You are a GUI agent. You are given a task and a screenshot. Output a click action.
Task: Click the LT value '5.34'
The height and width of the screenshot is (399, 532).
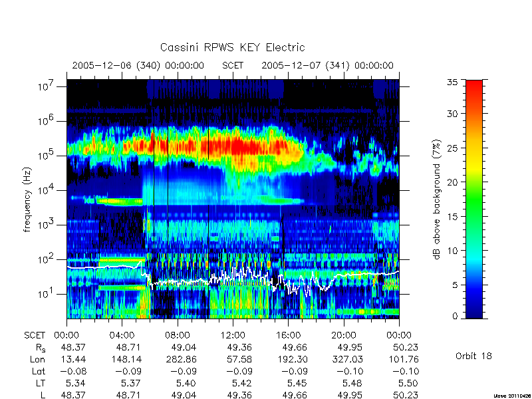tap(75, 383)
